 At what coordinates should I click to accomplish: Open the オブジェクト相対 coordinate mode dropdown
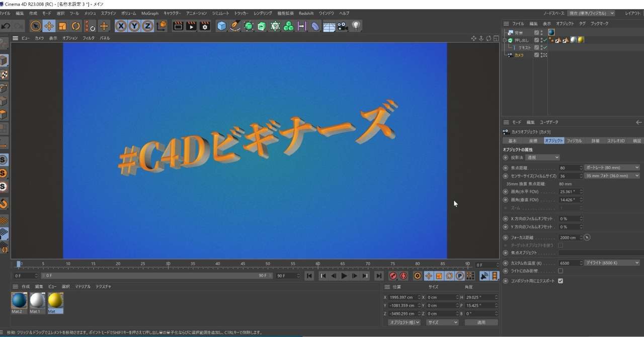[x=404, y=322]
